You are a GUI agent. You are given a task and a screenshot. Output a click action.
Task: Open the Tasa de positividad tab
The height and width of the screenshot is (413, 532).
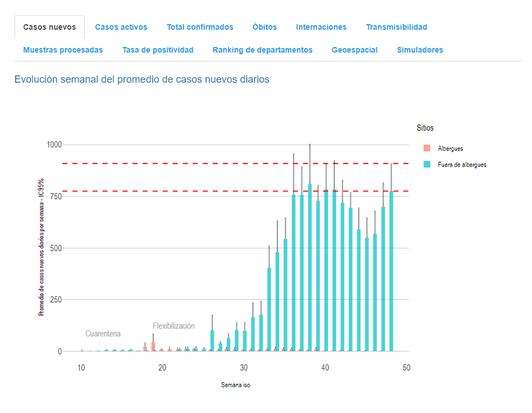(158, 50)
